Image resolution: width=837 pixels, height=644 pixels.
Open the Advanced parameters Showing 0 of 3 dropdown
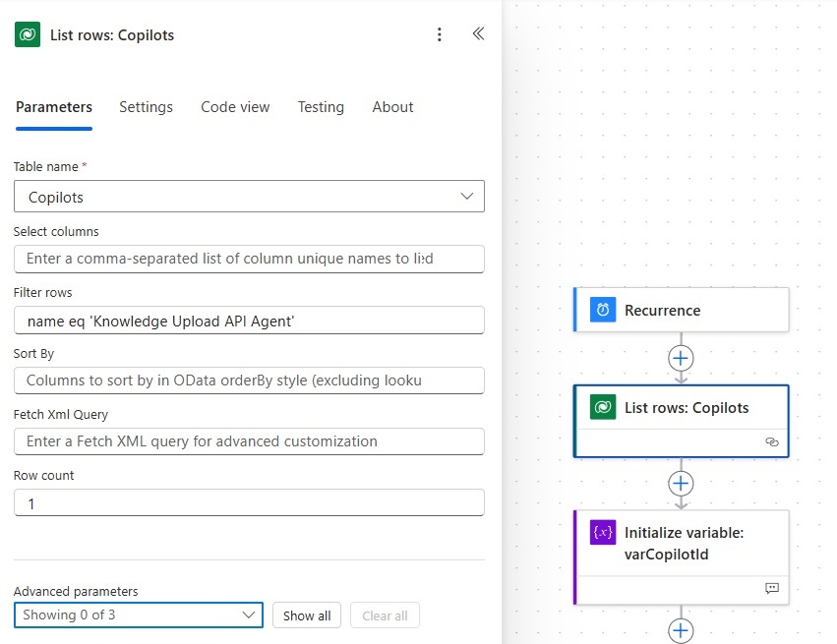coord(139,615)
